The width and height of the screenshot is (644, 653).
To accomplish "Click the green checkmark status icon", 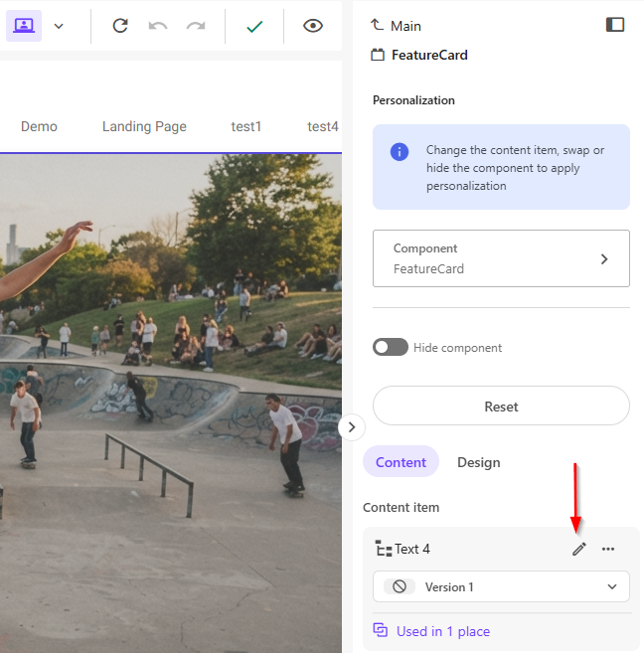I will 254,26.
